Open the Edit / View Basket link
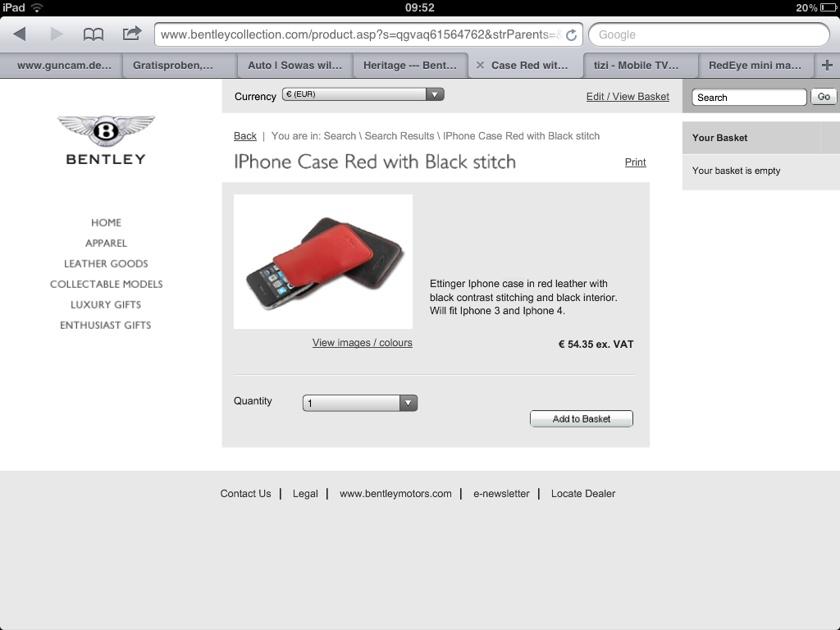The width and height of the screenshot is (840, 630). [x=628, y=97]
